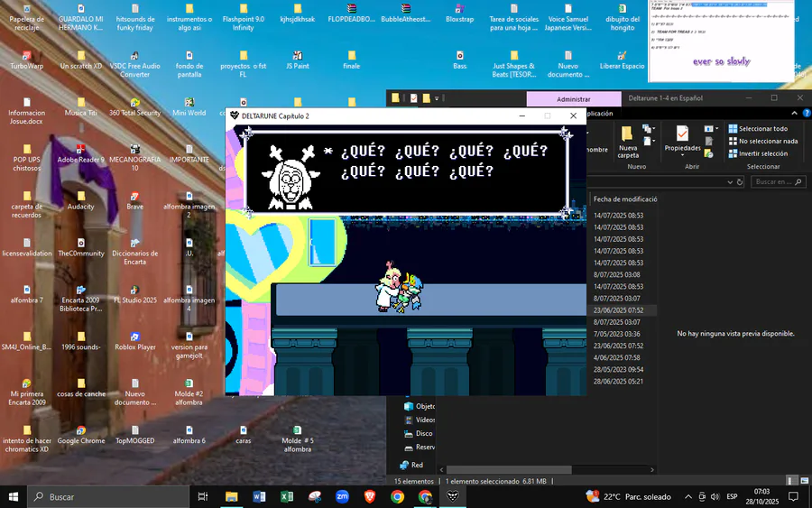Launch JS Paint from the desktop
The width and height of the screenshot is (812, 508).
tap(297, 60)
